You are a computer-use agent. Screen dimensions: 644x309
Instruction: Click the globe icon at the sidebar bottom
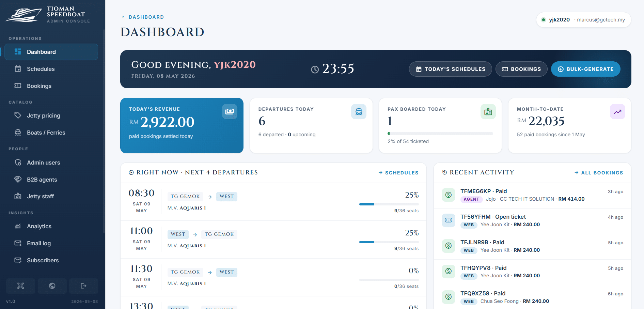(x=52, y=286)
